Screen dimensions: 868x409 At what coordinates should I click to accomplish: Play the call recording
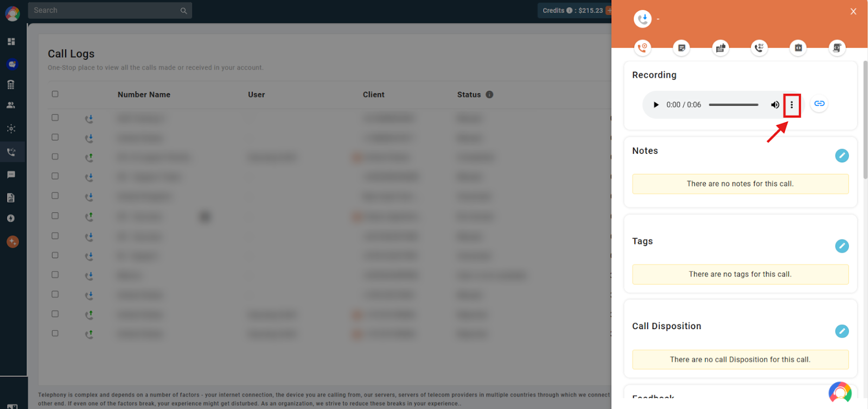pyautogui.click(x=656, y=105)
